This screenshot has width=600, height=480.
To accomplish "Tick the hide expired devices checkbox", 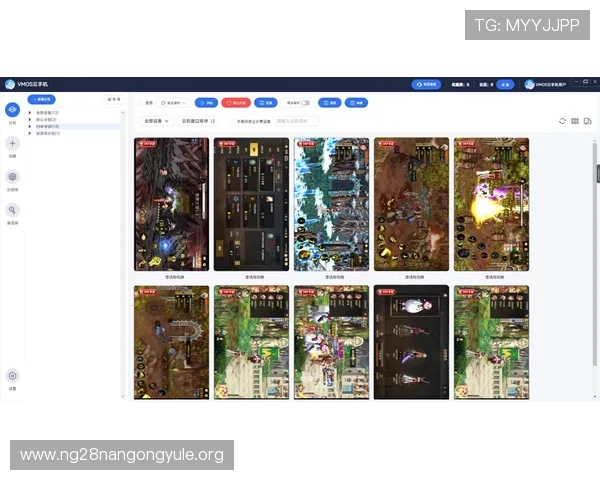I will [x=232, y=121].
